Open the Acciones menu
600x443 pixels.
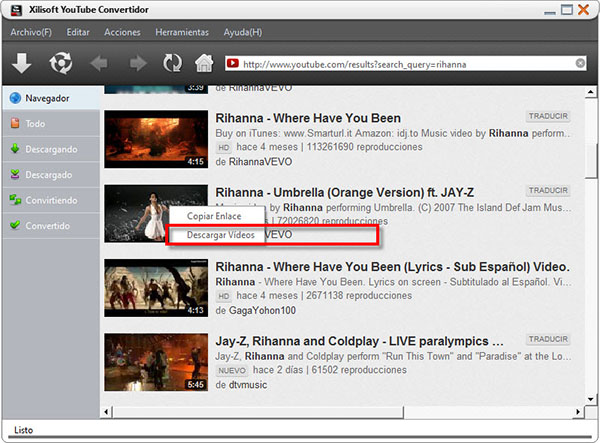[x=122, y=32]
